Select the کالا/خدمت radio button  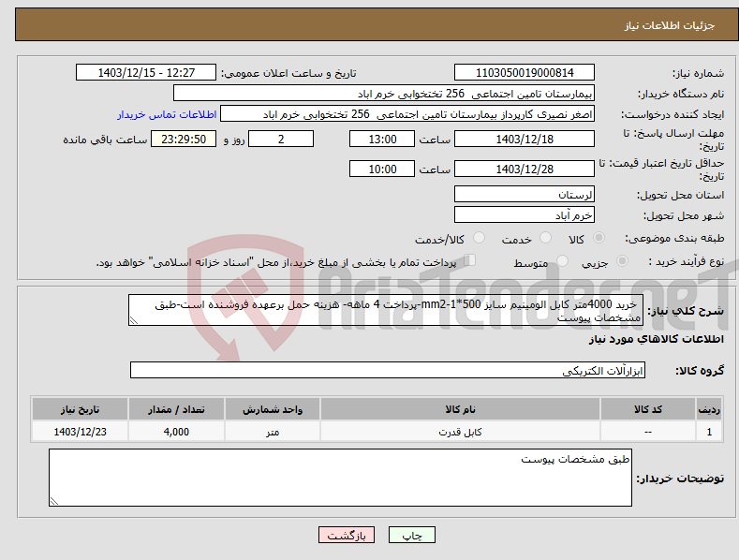tap(479, 238)
